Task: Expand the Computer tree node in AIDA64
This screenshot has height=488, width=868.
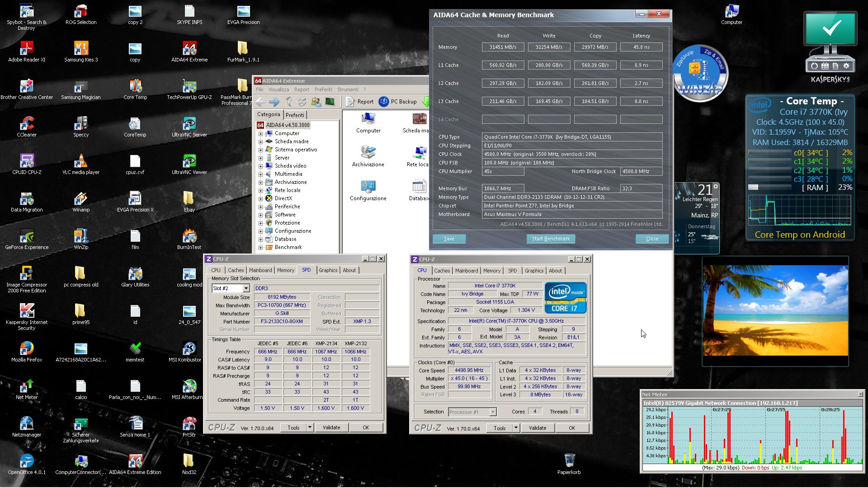Action: 261,134
